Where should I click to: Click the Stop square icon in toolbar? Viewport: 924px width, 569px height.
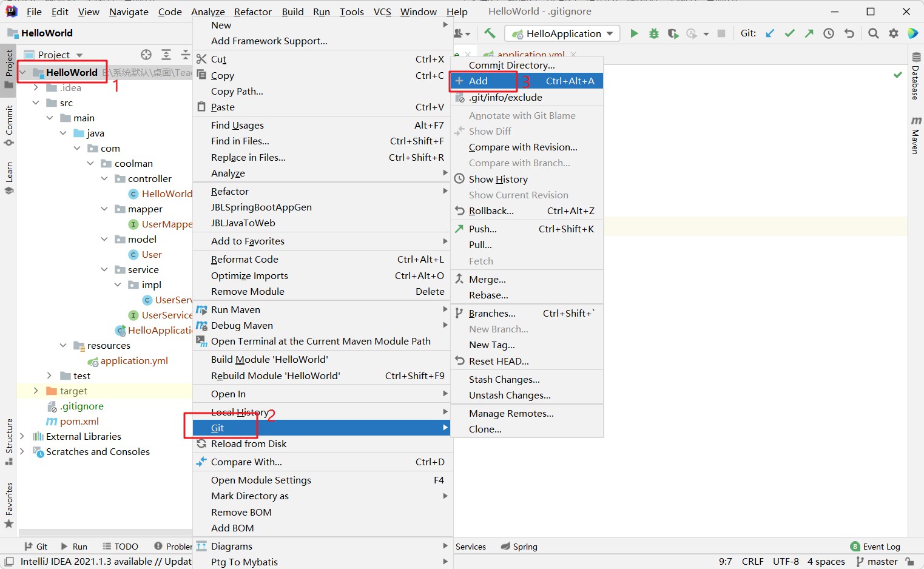[x=721, y=33]
